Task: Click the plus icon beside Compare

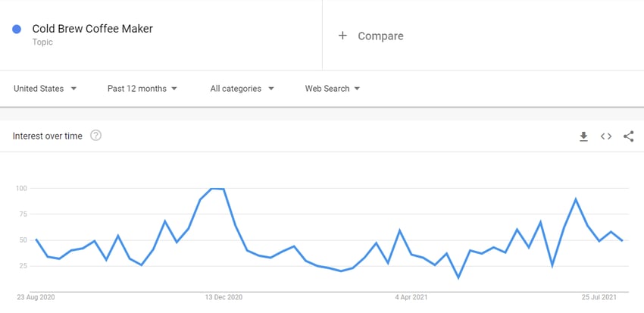Action: (x=342, y=36)
